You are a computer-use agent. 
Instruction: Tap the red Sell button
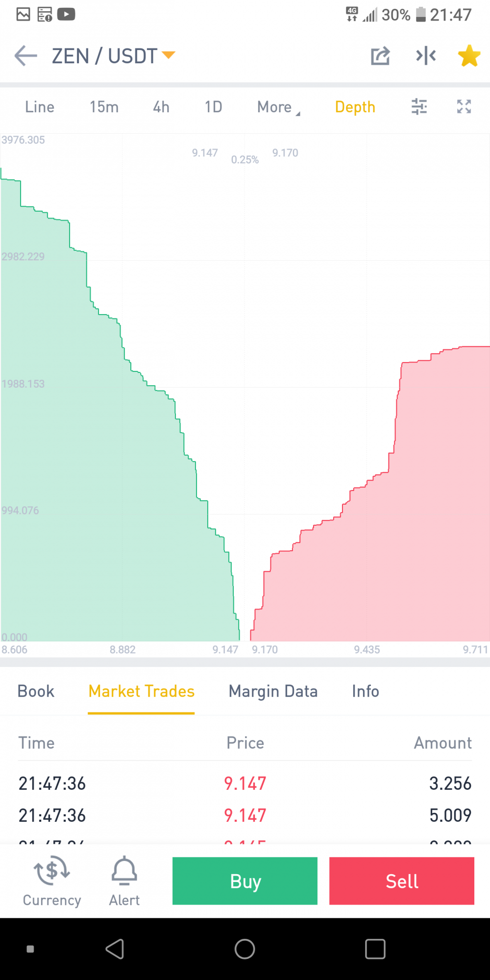click(x=402, y=881)
